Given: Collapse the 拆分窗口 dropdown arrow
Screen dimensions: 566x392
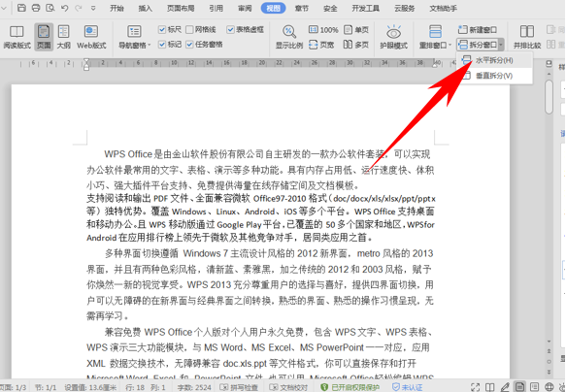Looking at the screenshot, I should point(501,45).
